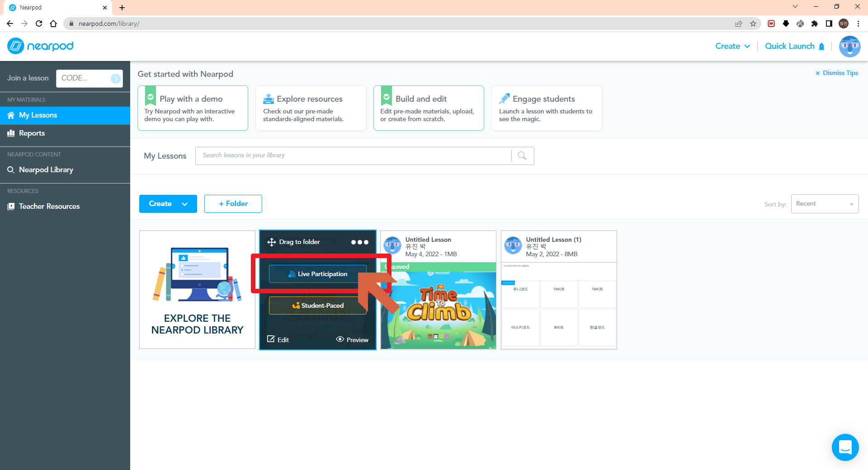
Task: Click the Nearpod logo in header
Action: [x=40, y=46]
